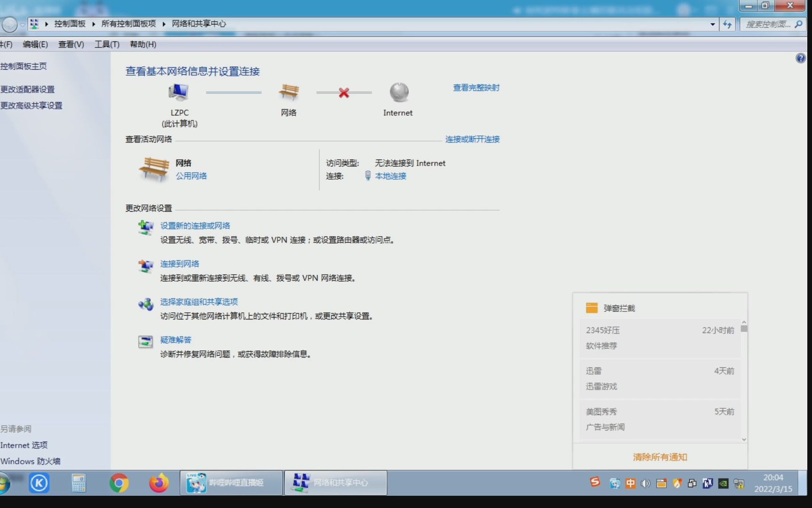This screenshot has width=812, height=508.
Task: Click 所有控制面板项 in the breadcrumb path
Action: coord(128,24)
